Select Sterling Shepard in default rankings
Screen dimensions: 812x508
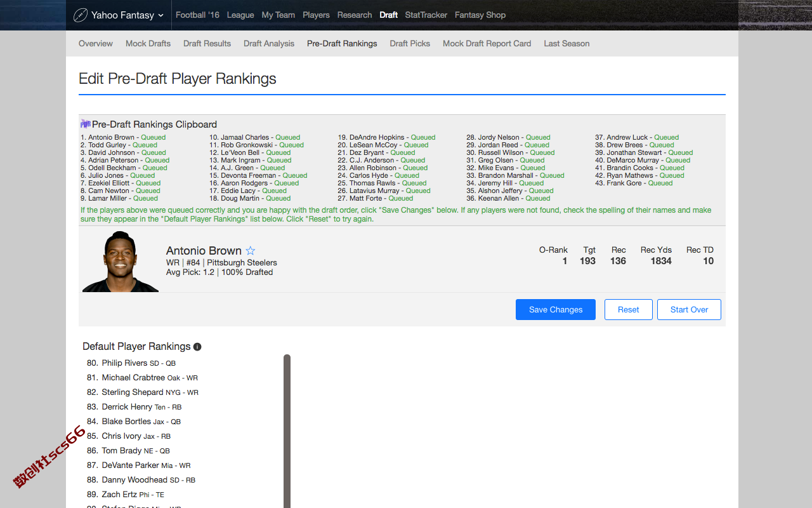point(143,392)
